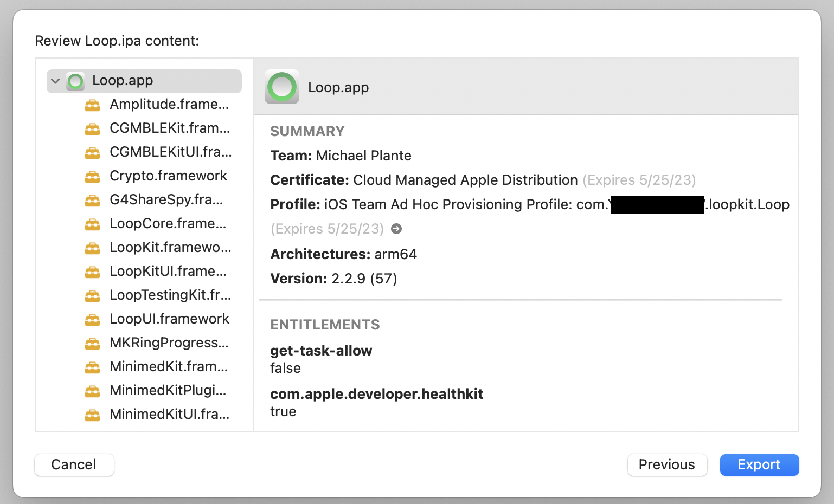Select LoopUI.framework row text

tap(170, 319)
